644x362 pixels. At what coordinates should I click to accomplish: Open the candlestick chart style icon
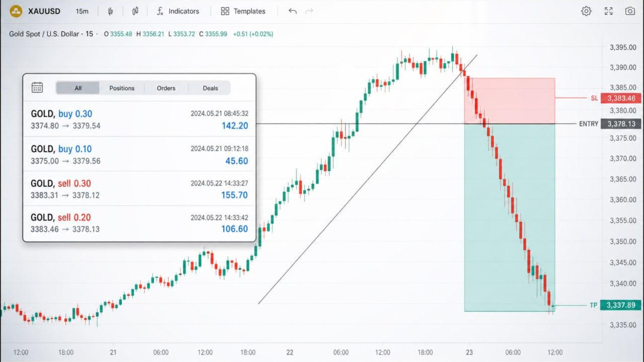135,11
